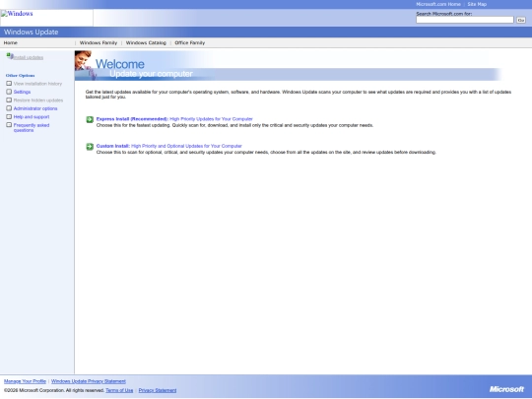Click the Windows Update title text

point(32,32)
